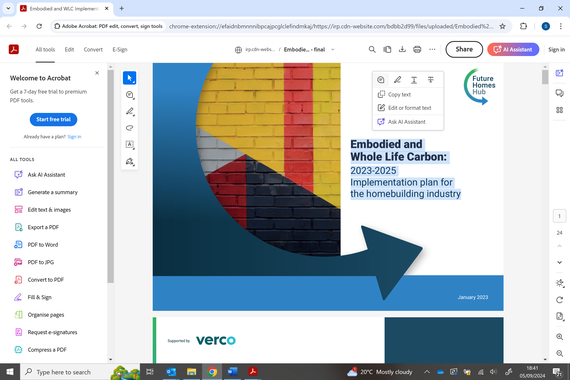The height and width of the screenshot is (380, 570).
Task: Click the display theme brightness icon
Action: tap(559, 283)
